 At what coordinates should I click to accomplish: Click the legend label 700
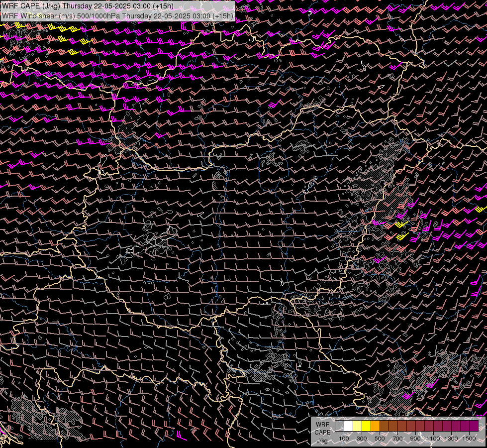(397, 439)
